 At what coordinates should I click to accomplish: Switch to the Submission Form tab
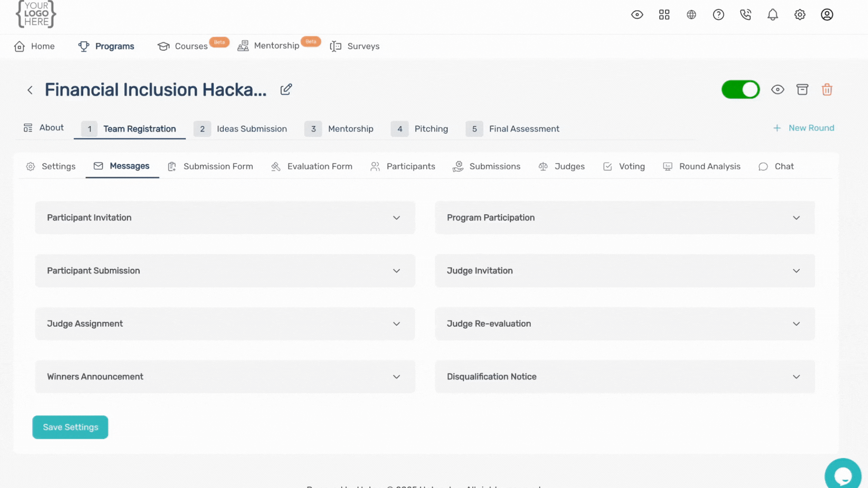(210, 167)
